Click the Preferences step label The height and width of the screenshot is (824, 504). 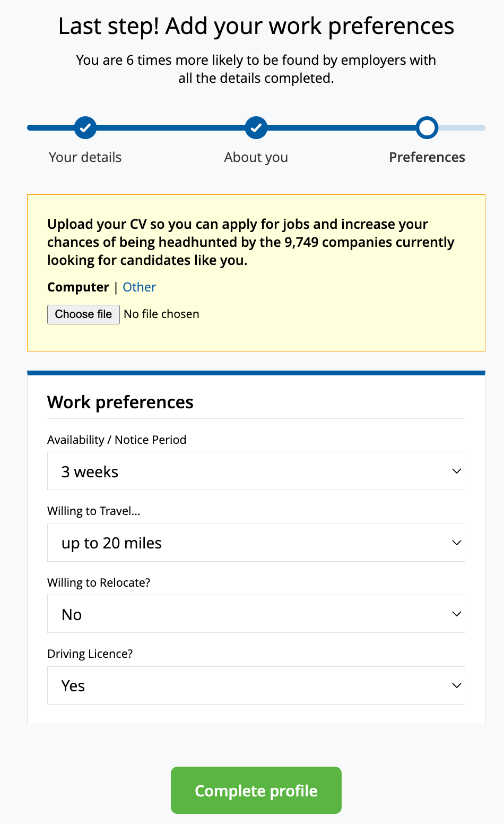coord(427,157)
